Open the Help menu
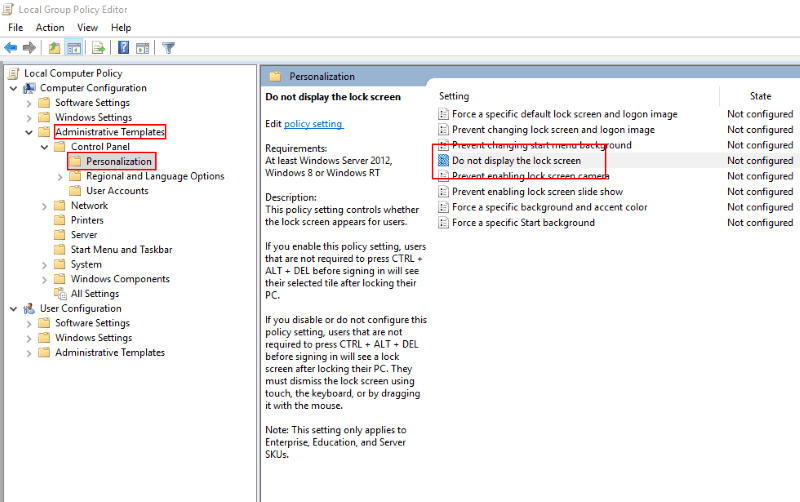800x502 pixels. point(121,28)
